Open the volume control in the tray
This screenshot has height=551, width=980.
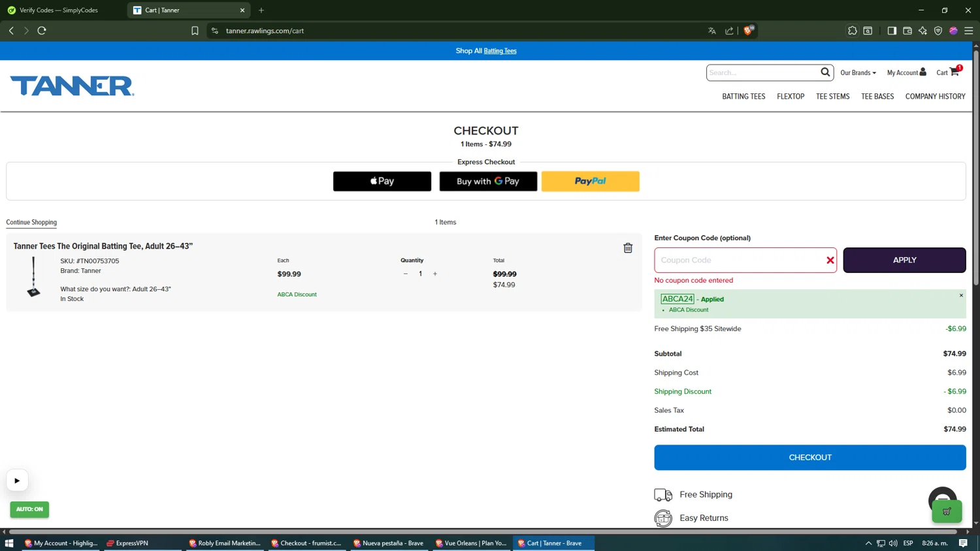(x=893, y=543)
